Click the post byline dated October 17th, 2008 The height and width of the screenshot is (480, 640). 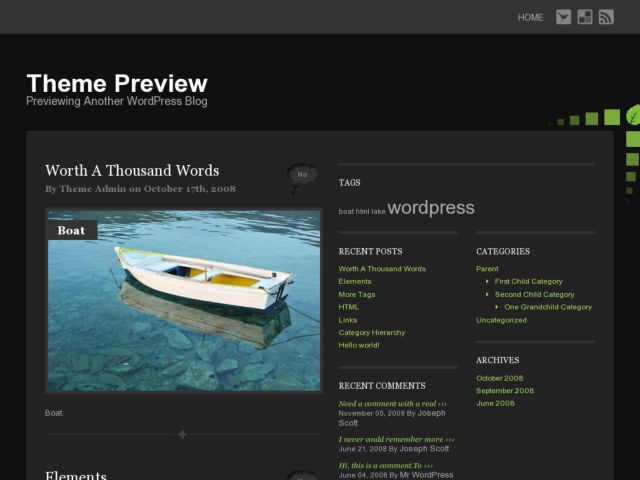tap(140, 189)
